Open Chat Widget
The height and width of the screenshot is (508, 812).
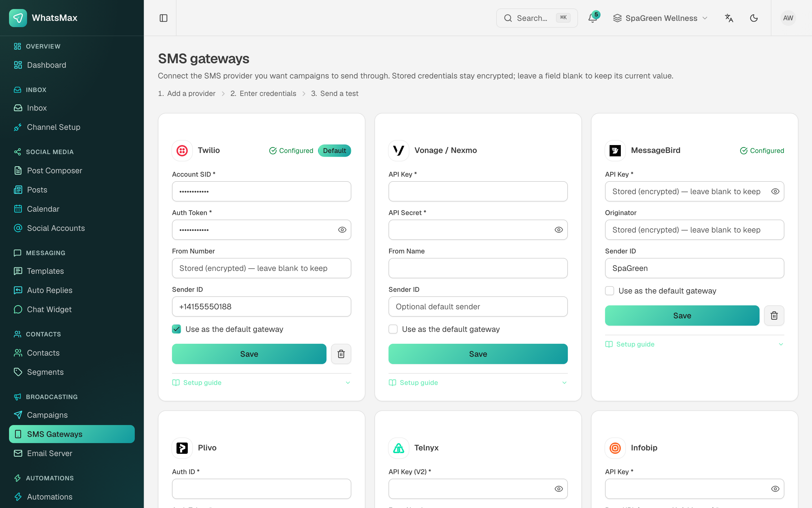pyautogui.click(x=72, y=309)
